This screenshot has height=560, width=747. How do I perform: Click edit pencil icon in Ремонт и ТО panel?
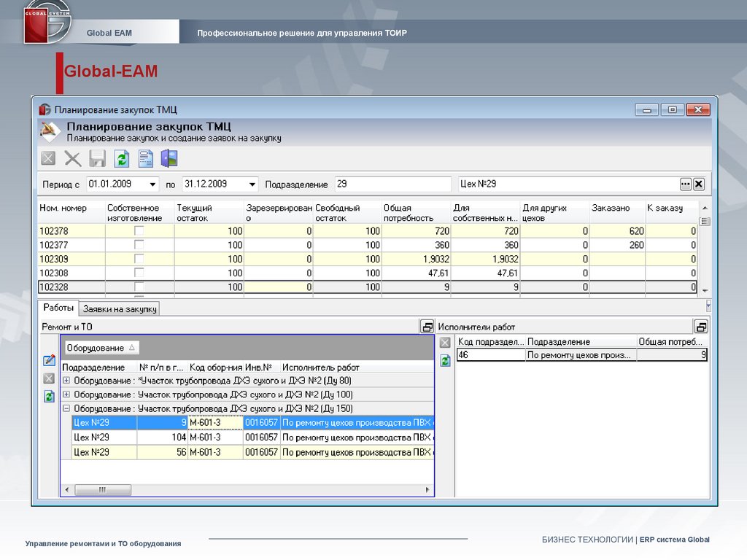pos(49,359)
